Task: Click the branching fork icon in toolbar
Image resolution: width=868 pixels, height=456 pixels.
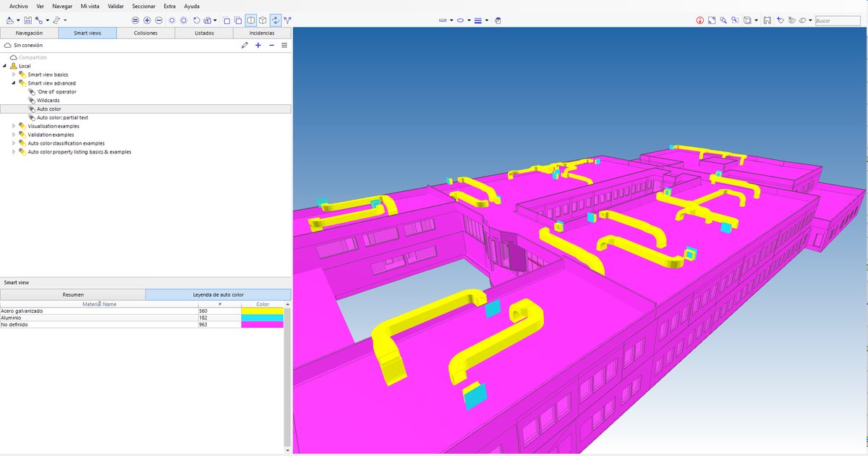Action: (288, 20)
